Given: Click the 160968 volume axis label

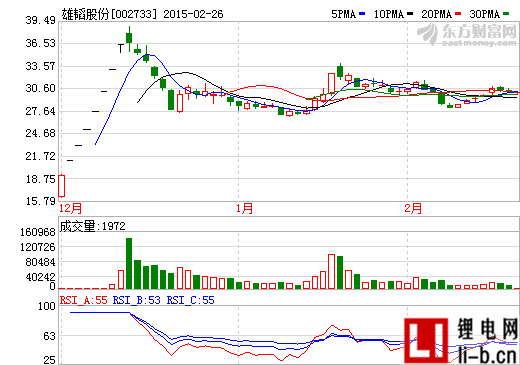Looking at the screenshot, I should click(38, 232).
